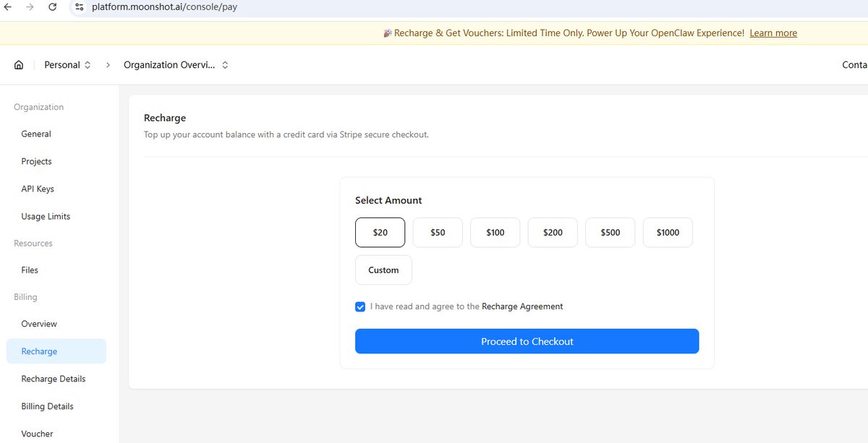Expand the Personal account switcher

pos(67,65)
